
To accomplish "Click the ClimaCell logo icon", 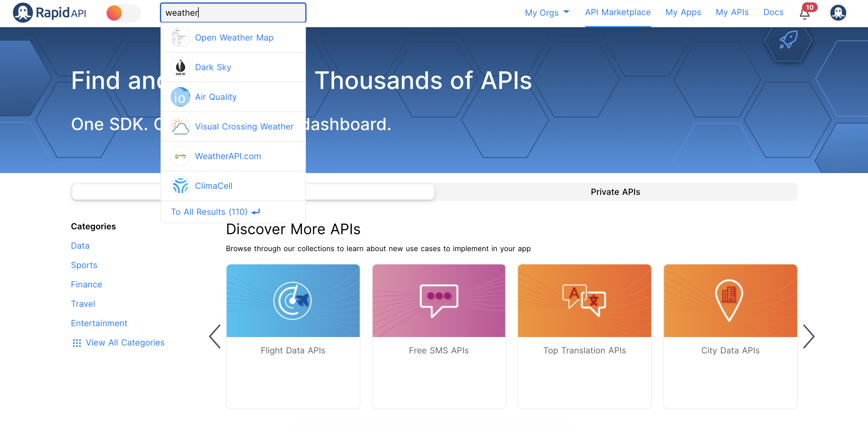I will (x=180, y=185).
